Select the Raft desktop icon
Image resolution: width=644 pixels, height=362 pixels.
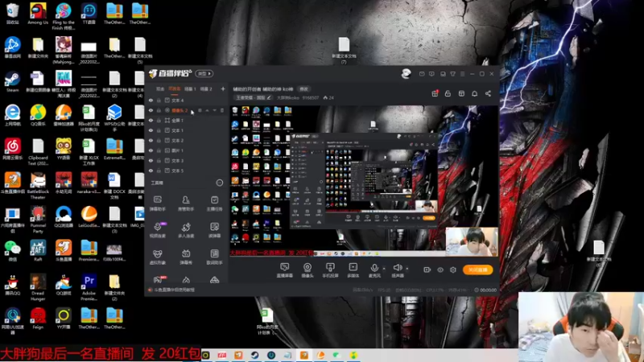tap(38, 251)
